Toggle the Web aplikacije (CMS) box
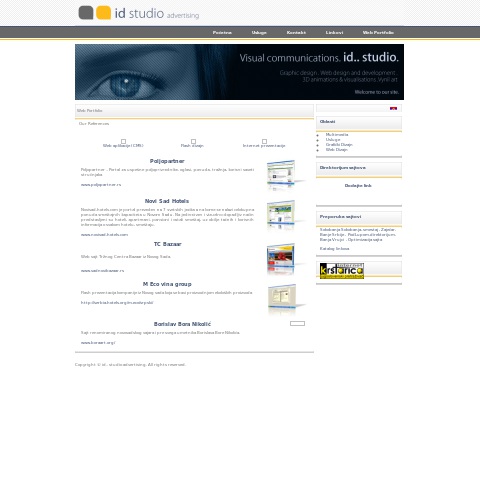Screen dimensions: 480x480 click(123, 141)
